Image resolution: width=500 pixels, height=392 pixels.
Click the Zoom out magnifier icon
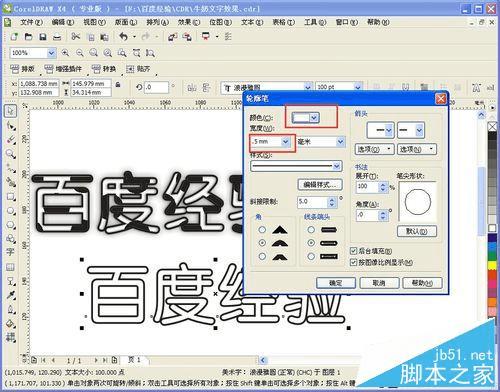tap(80, 53)
